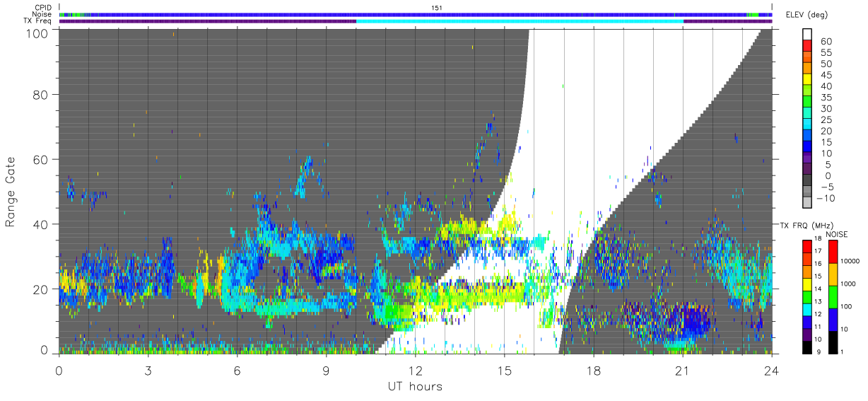Click the '24' tick label on the UT hours axis
This screenshot has height=401, width=868.
771,370
